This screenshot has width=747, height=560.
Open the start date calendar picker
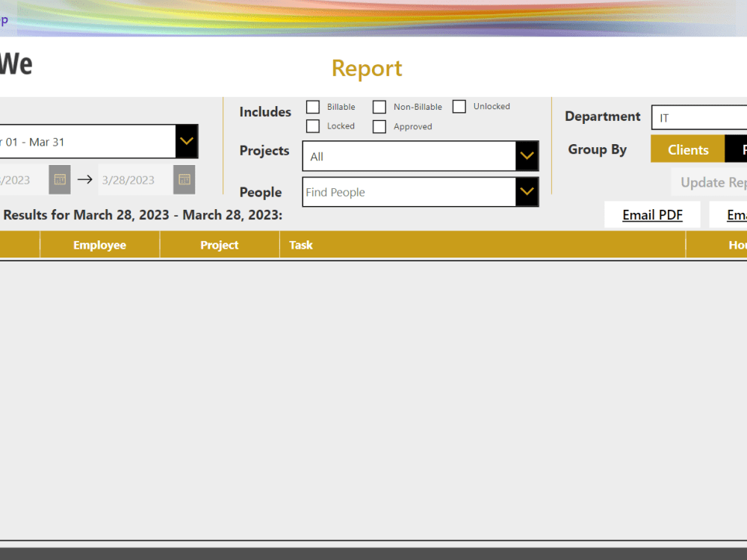60,179
